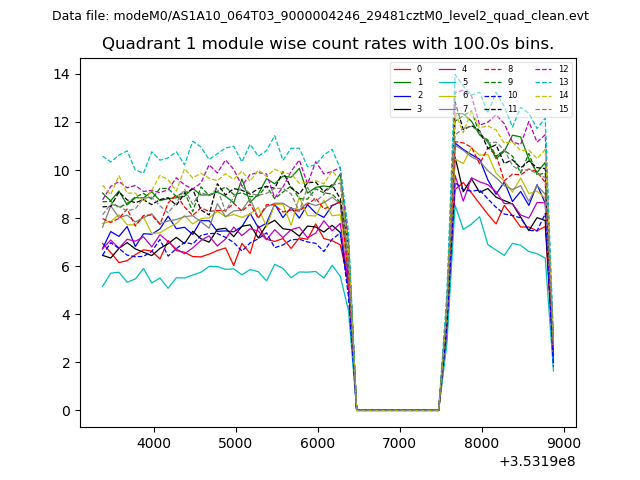The width and height of the screenshot is (640, 480).
Task: Click the x-axis tick label 5000
Action: pos(235,442)
